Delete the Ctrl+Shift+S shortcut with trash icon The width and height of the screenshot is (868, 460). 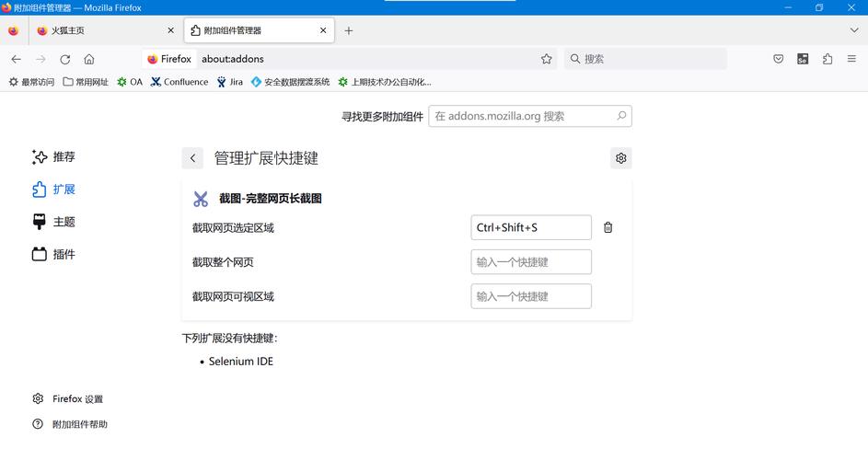pyautogui.click(x=608, y=227)
